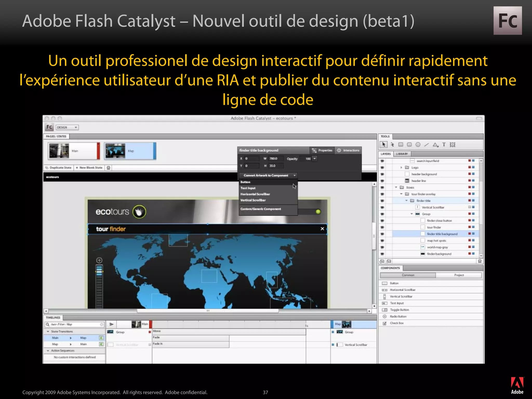The height and width of the screenshot is (399, 532).
Task: Toggle visibility of tour finder overlay
Action: [x=382, y=194]
